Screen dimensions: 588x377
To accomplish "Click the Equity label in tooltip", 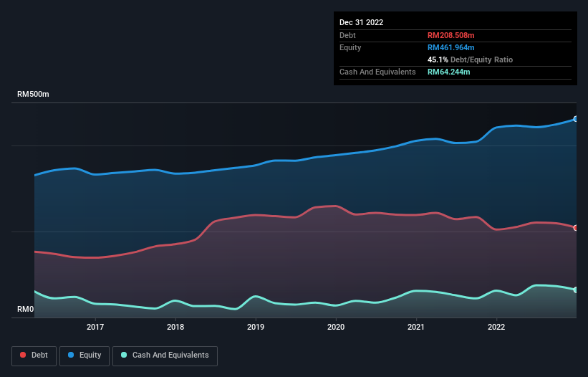I will pos(350,47).
